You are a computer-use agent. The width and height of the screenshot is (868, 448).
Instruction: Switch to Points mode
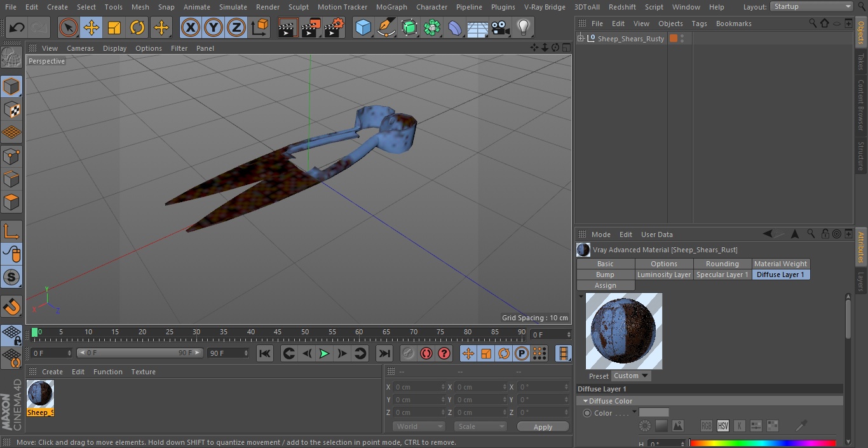tap(11, 156)
